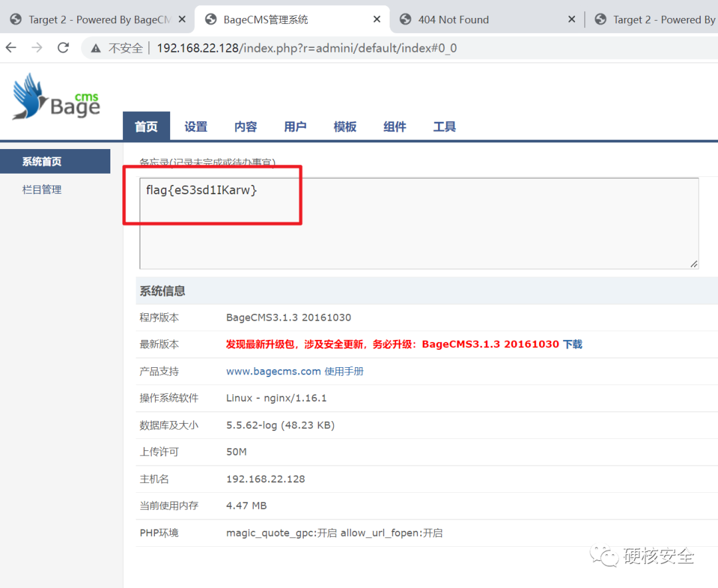Close the first Target 2 tab
718x588 pixels.
click(x=181, y=19)
